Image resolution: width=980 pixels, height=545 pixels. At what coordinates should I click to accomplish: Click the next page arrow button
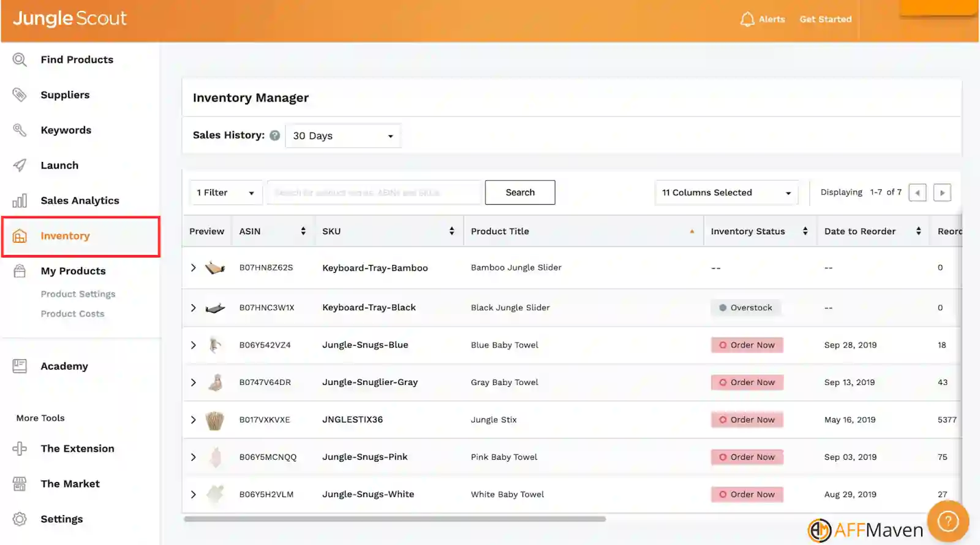pos(942,192)
